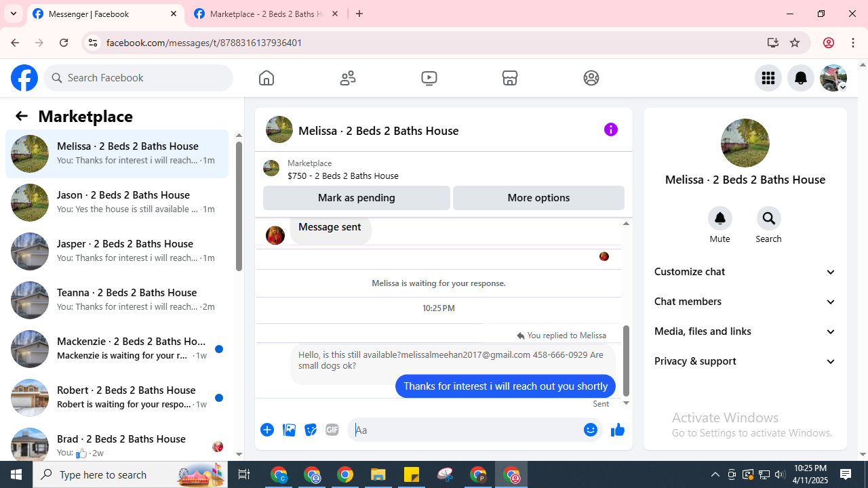Choose a sticker in the composer
Viewport: 868px width, 488px height.
(x=311, y=430)
